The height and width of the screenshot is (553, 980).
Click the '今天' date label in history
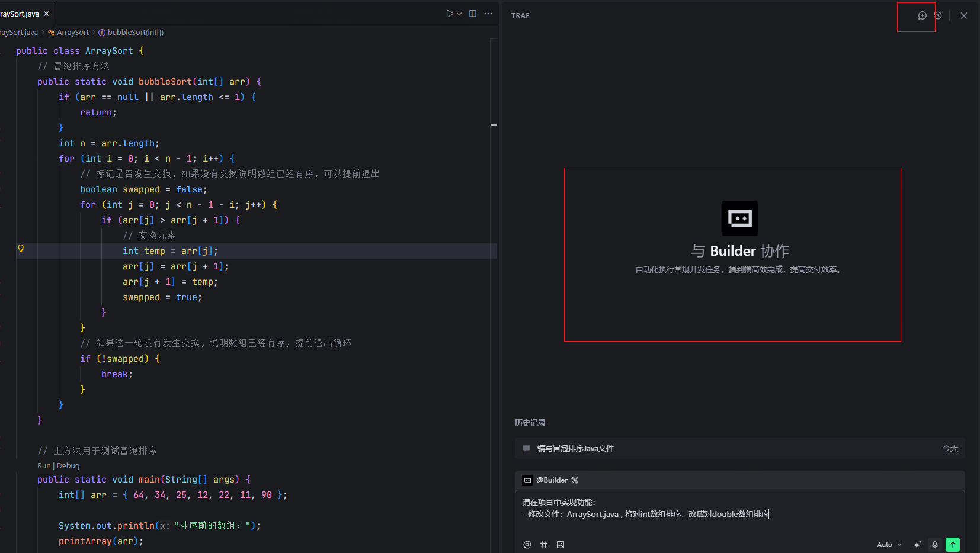(x=950, y=448)
